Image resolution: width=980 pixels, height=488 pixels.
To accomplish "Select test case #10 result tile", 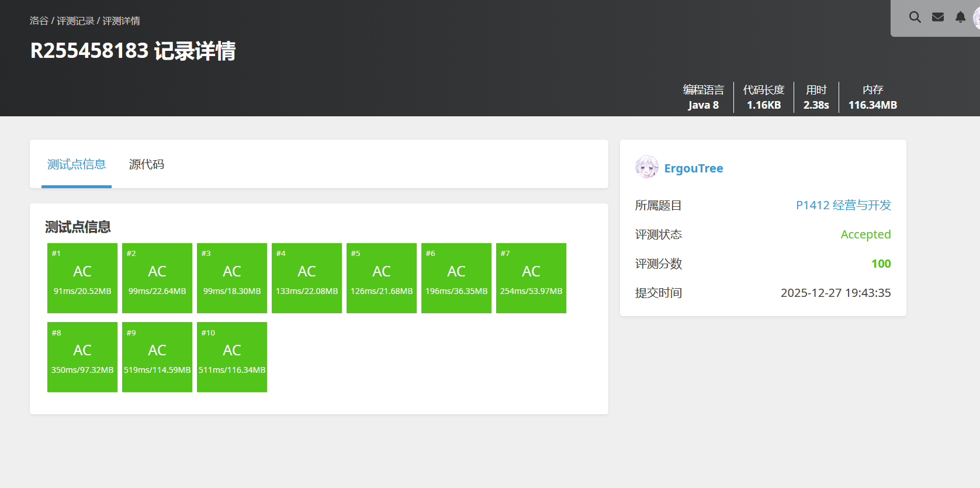I will (x=232, y=357).
